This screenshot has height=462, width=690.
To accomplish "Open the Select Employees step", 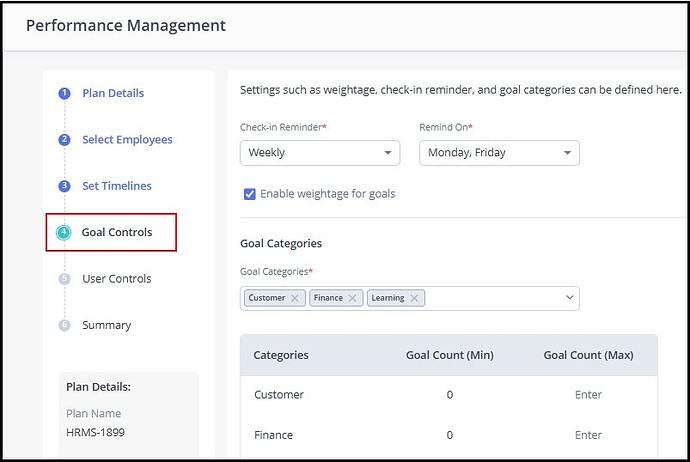I will (x=127, y=140).
